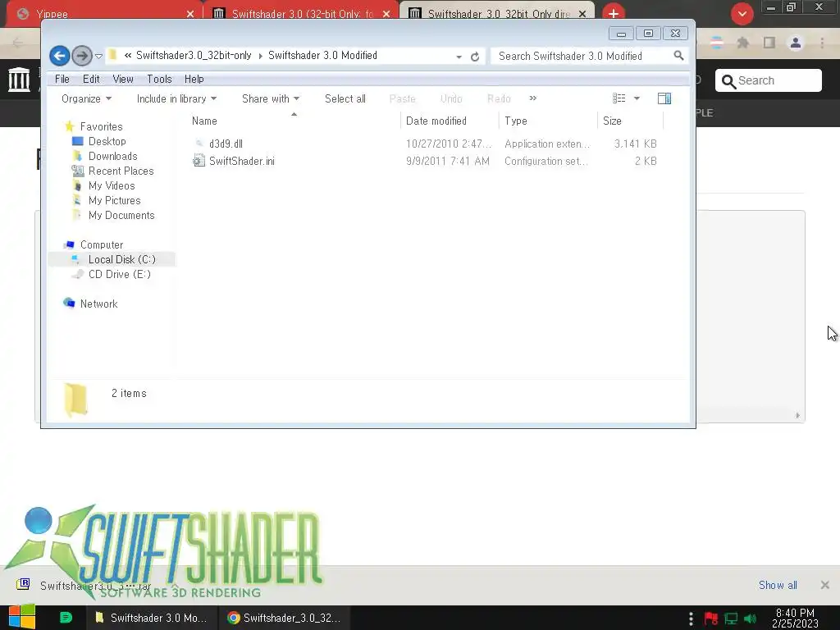This screenshot has width=840, height=630.
Task: Open a new browser tab
Action: click(x=614, y=13)
